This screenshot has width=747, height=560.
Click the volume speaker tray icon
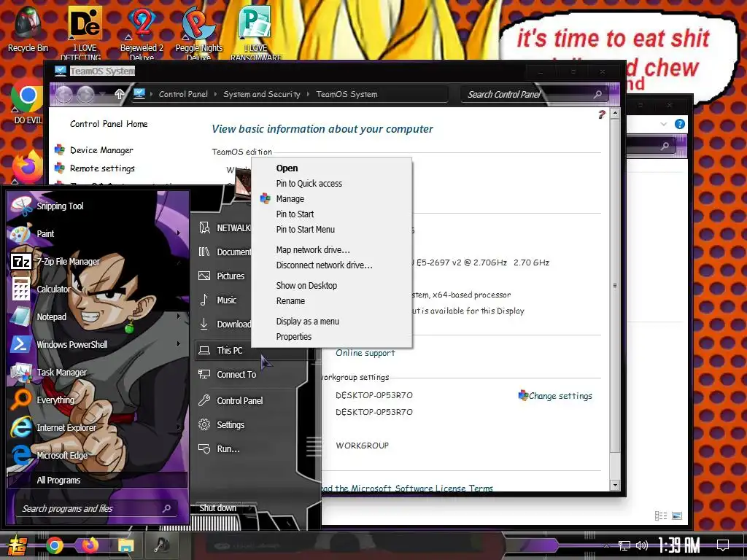click(642, 545)
